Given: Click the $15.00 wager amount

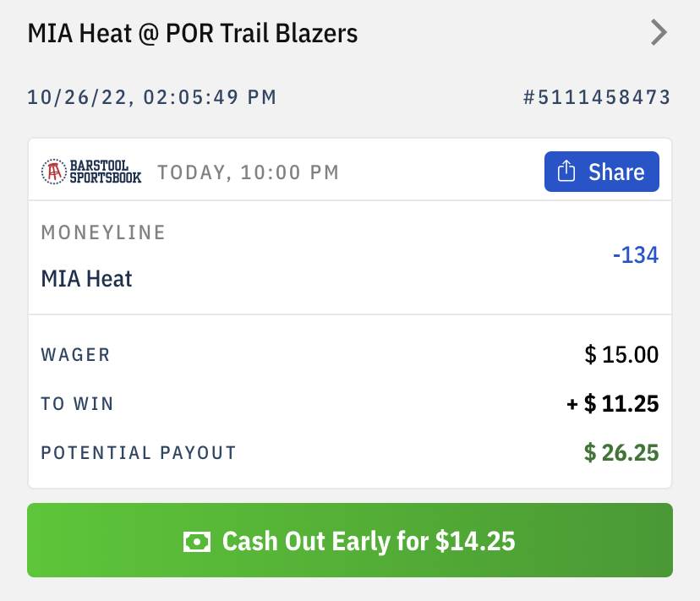Looking at the screenshot, I should click(x=621, y=354).
